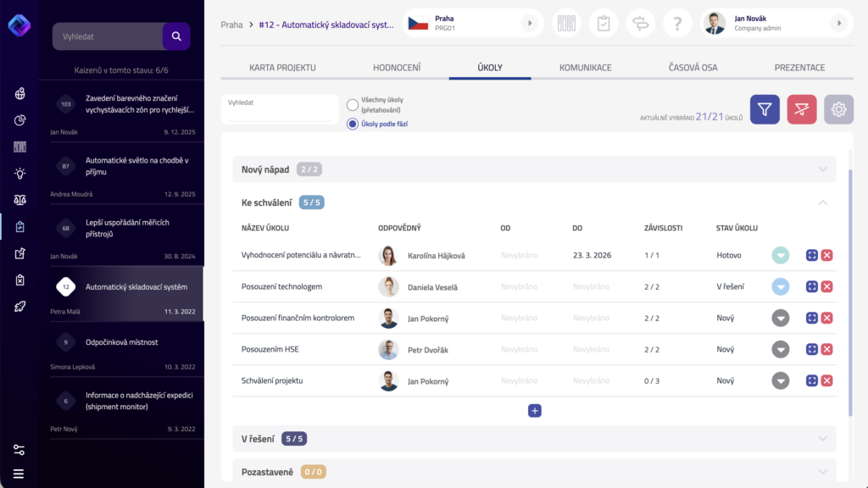
Task: Open the rocket icon in left sidebar
Action: [19, 307]
